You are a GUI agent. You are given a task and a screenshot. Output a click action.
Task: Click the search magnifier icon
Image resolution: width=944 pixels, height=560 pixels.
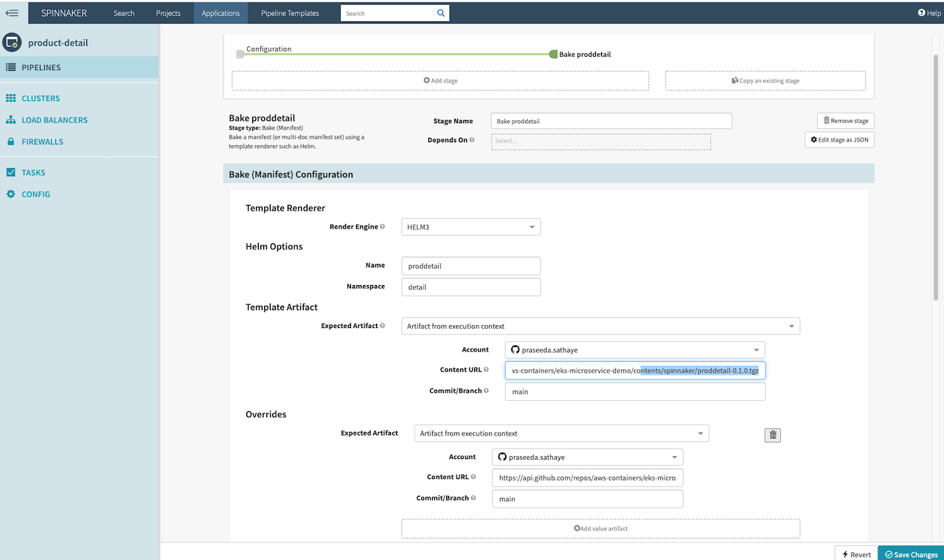(441, 13)
